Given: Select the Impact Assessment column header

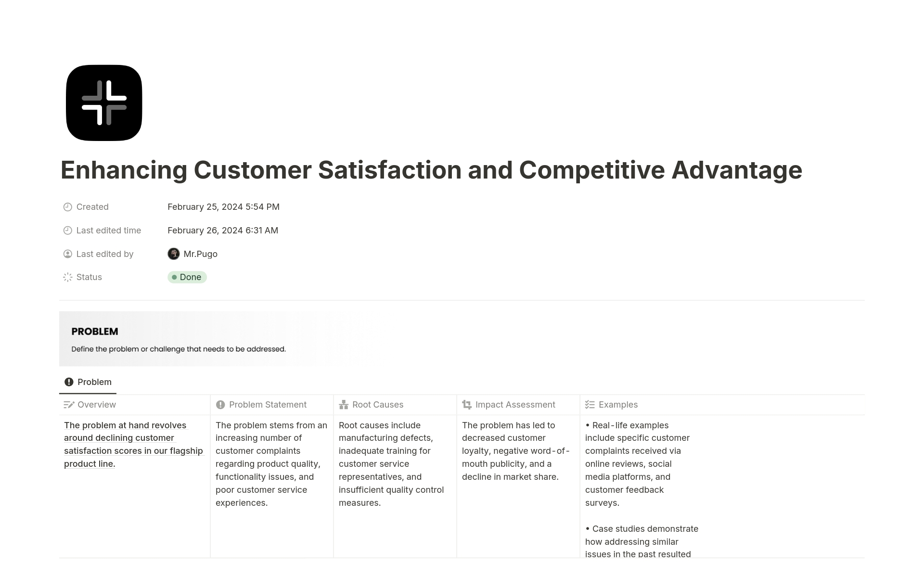Looking at the screenshot, I should (514, 404).
